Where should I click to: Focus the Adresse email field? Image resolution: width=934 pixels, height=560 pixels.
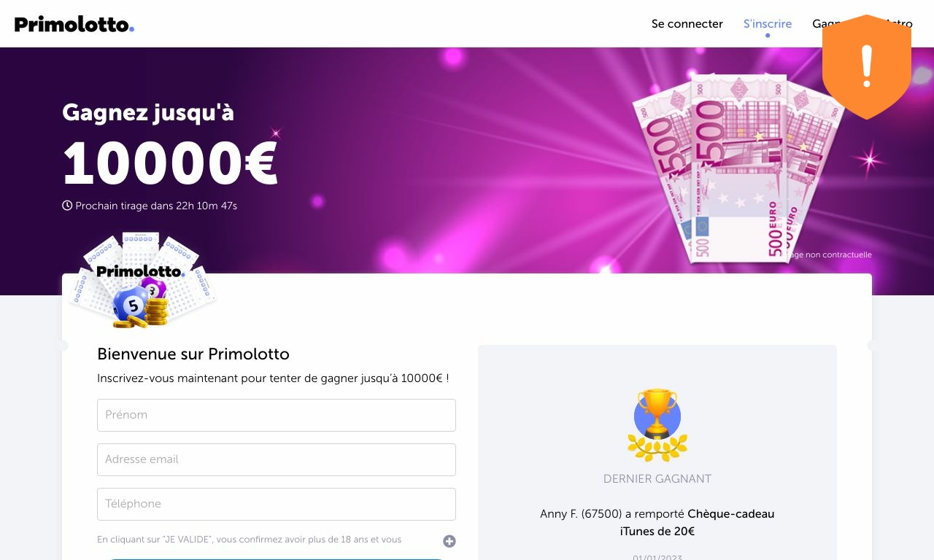click(277, 459)
